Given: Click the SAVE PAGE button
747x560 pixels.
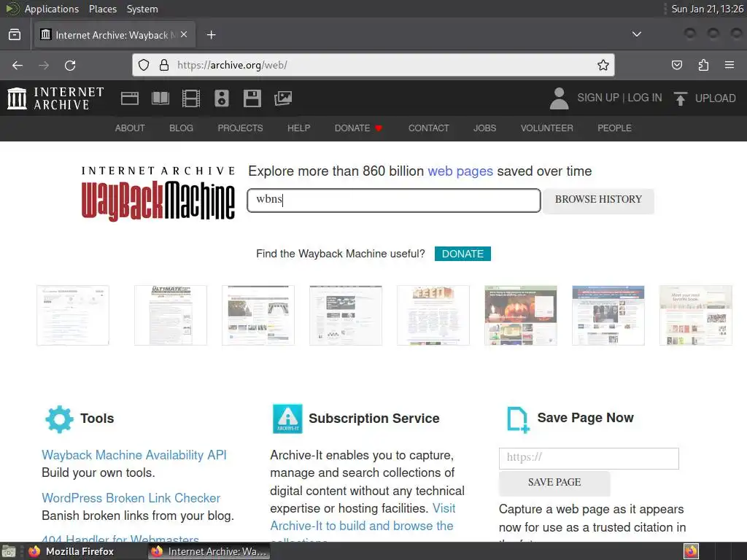Looking at the screenshot, I should (x=554, y=483).
